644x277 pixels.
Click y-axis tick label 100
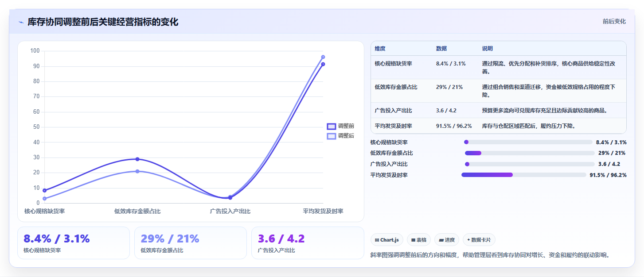35,51
